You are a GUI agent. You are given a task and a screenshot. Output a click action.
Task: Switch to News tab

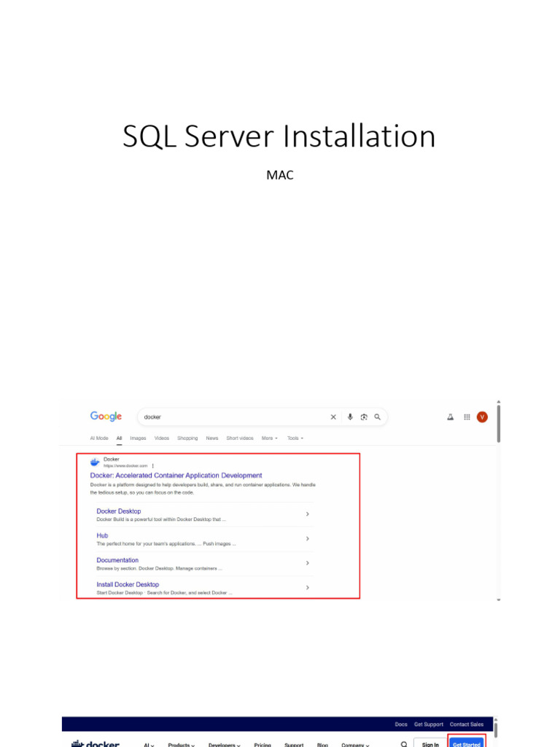[x=212, y=438]
